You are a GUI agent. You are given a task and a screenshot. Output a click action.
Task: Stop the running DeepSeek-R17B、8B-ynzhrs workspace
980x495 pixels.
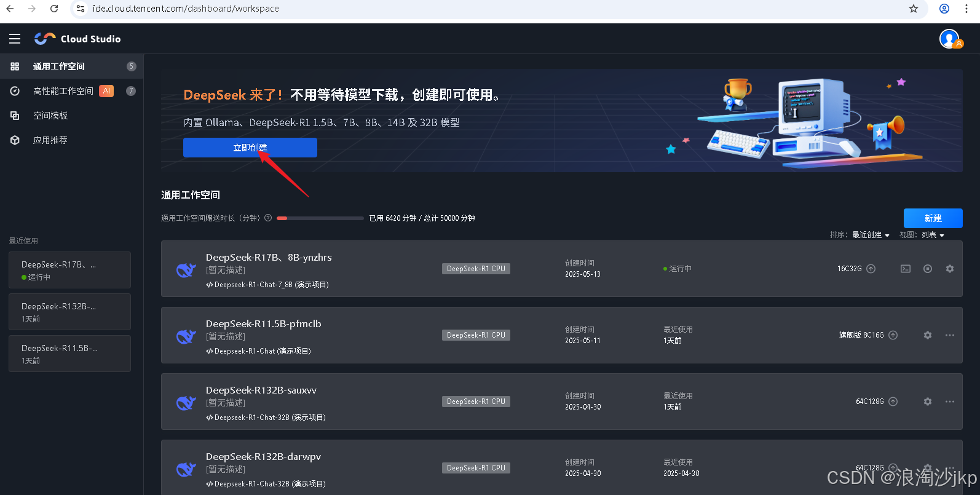coord(928,269)
